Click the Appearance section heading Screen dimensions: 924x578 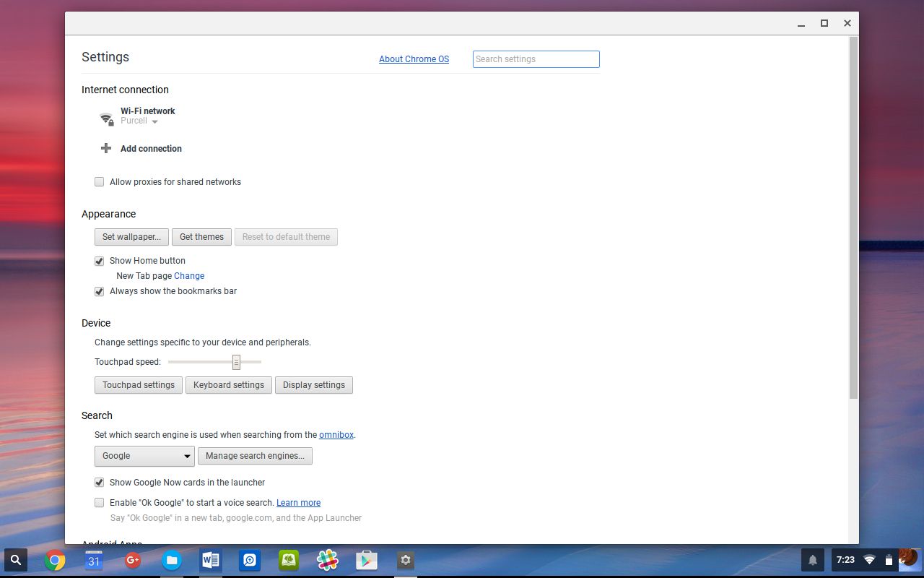pyautogui.click(x=108, y=214)
